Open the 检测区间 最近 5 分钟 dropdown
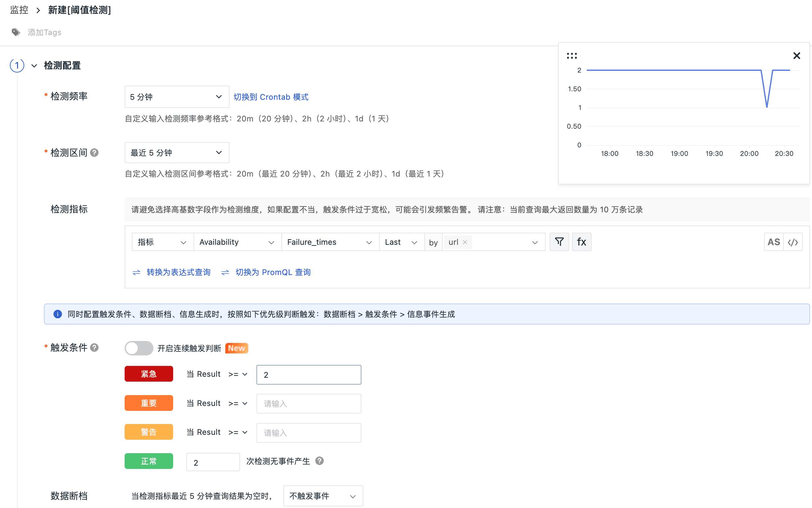Viewport: 812px width, 508px height. point(176,153)
